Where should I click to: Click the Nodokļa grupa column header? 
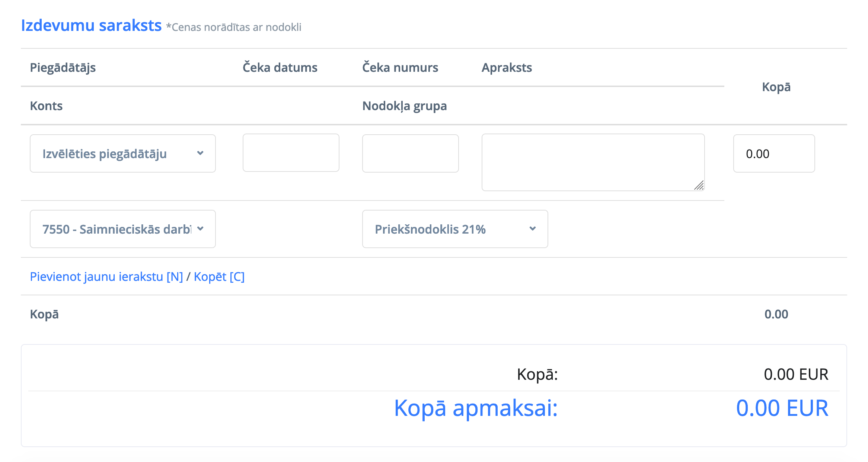coord(404,106)
